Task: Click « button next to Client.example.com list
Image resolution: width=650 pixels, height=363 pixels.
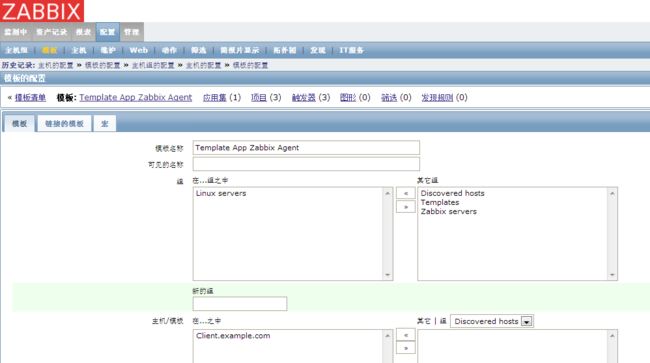Action: point(405,335)
